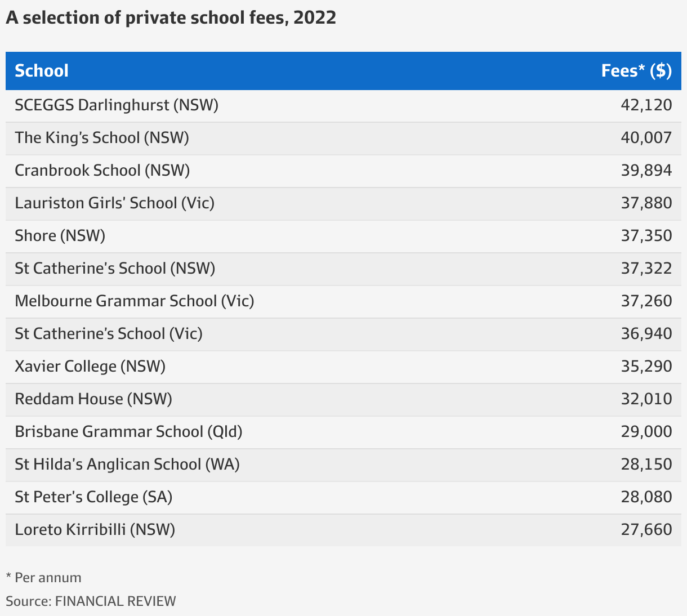Click the table title heading text
The height and width of the screenshot is (616, 687).
point(171,18)
